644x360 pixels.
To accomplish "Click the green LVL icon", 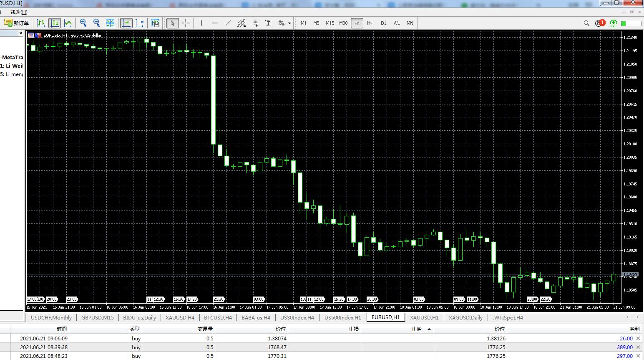I will [x=614, y=23].
